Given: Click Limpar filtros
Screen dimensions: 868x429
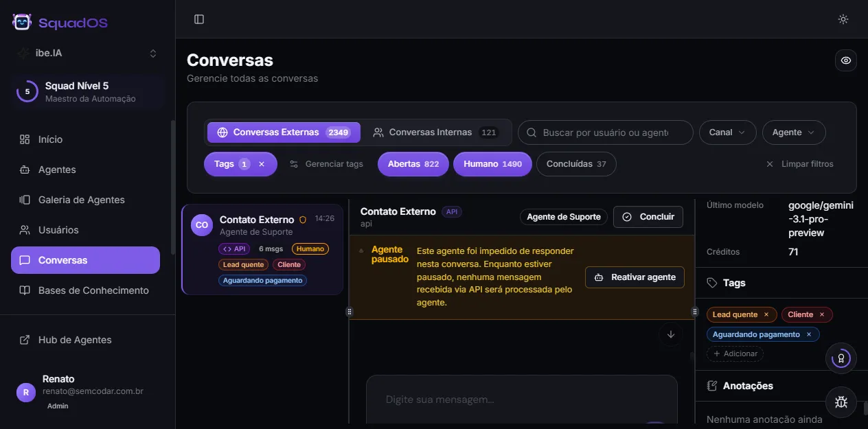Looking at the screenshot, I should [x=799, y=164].
